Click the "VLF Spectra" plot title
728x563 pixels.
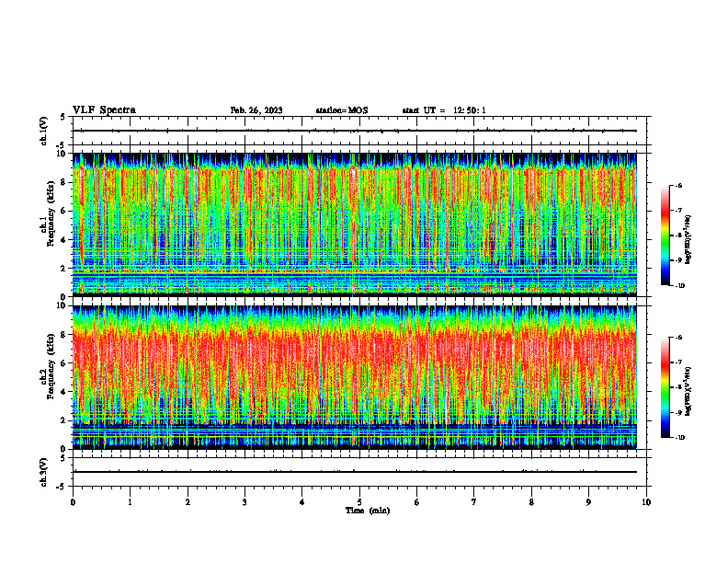pyautogui.click(x=104, y=110)
